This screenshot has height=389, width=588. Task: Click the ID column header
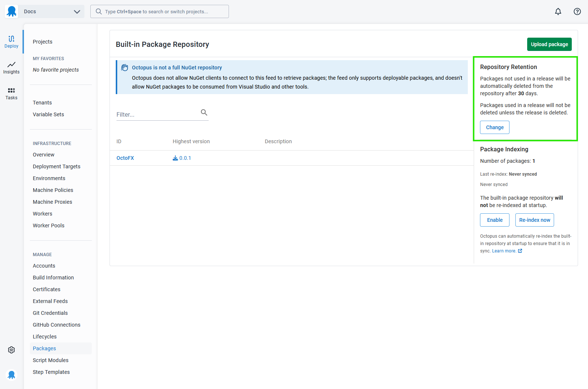point(119,141)
